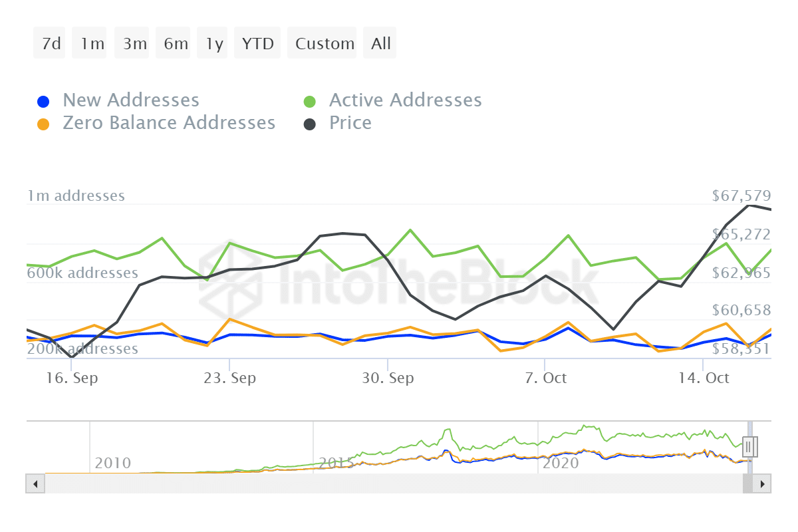Click the navigator range handle
The image size is (798, 532).
749,447
